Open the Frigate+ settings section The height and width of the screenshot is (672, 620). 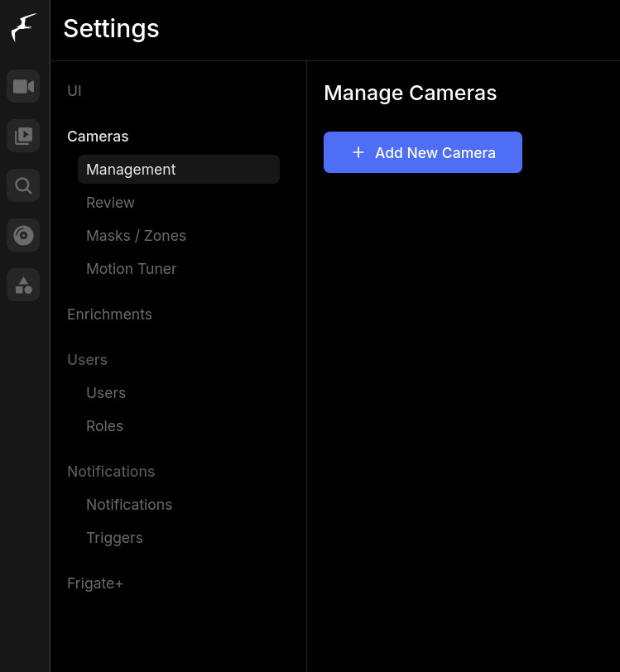pos(95,583)
